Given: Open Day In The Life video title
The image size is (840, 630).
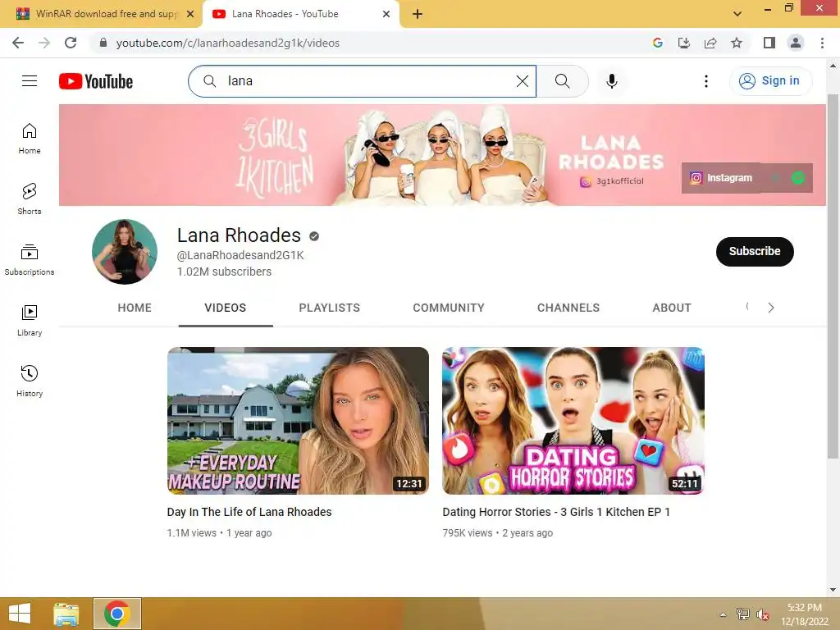Looking at the screenshot, I should click(249, 512).
